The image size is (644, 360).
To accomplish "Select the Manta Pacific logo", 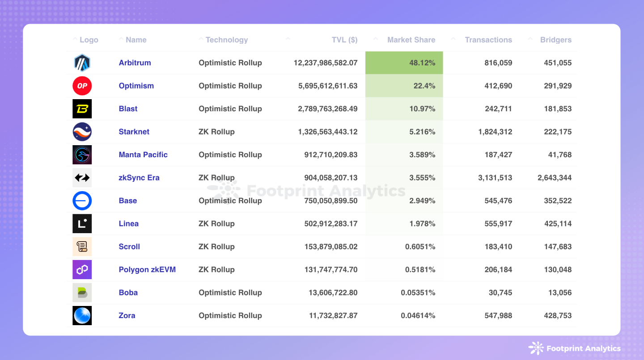I will 82,155.
